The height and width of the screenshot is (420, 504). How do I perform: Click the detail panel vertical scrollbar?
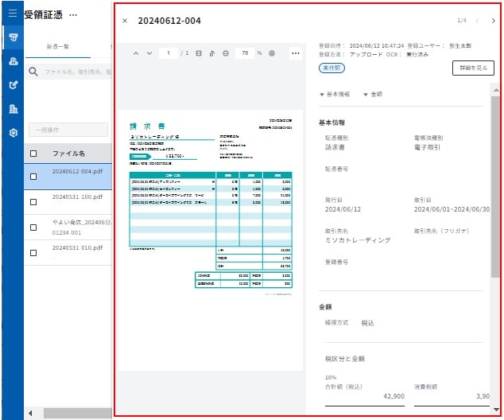(495, 191)
